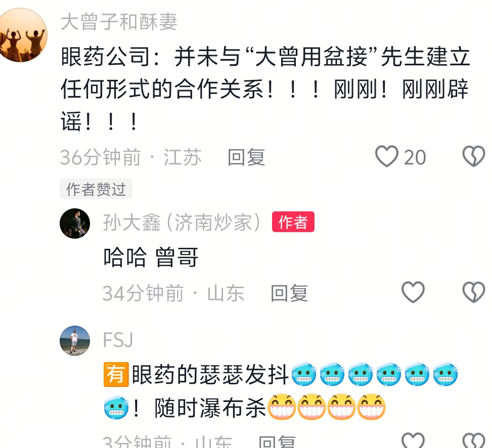Tap the red 作者 badge
Screen dimensions: 492x448
pos(293,222)
